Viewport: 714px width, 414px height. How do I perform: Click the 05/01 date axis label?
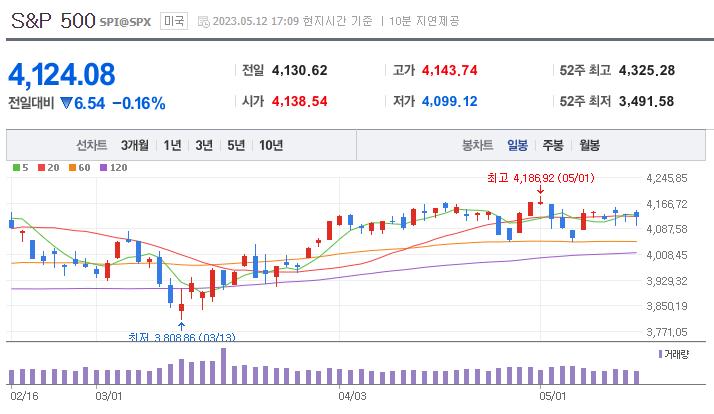click(552, 396)
